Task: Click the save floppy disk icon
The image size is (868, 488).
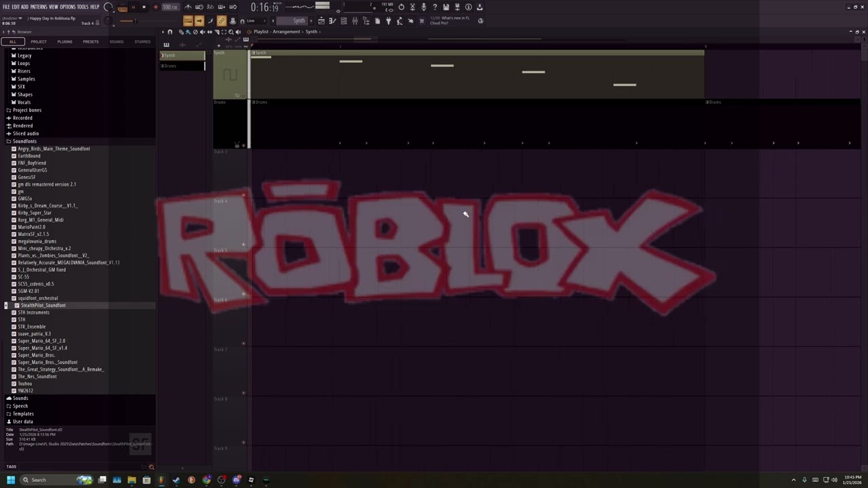Action: pyautogui.click(x=446, y=7)
